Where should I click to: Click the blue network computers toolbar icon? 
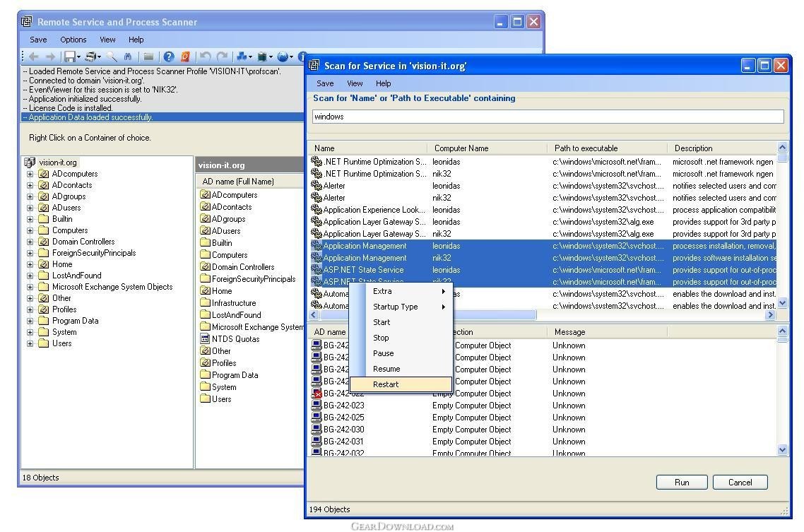pos(242,57)
